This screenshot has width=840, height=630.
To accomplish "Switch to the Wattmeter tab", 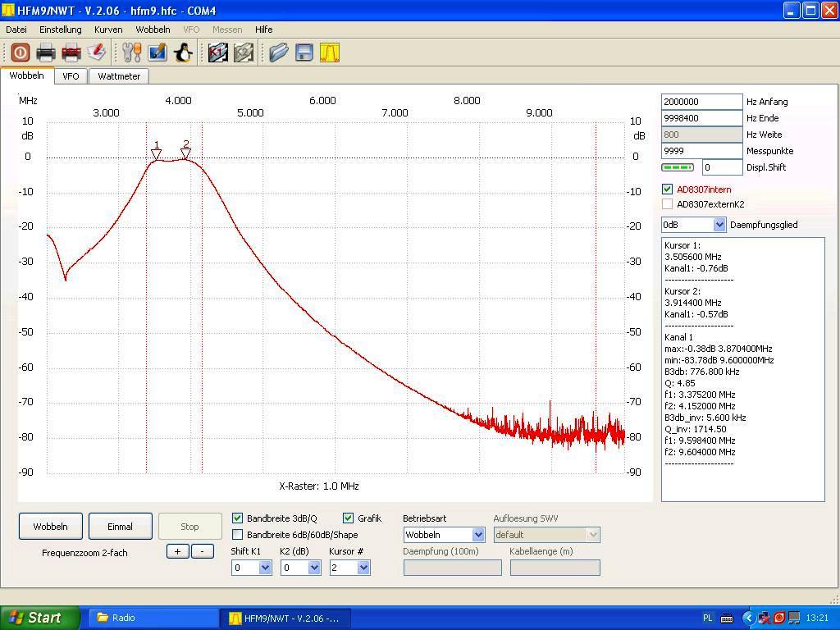I will [x=119, y=76].
